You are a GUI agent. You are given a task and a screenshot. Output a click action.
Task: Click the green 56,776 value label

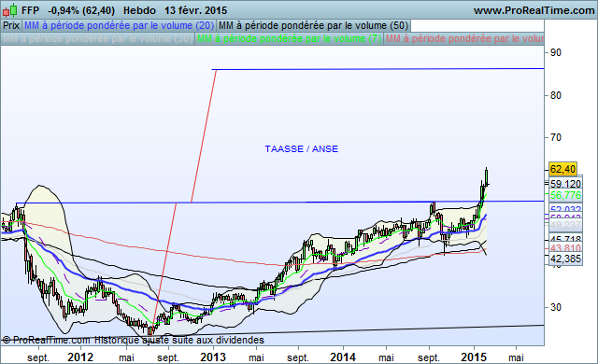coord(565,196)
